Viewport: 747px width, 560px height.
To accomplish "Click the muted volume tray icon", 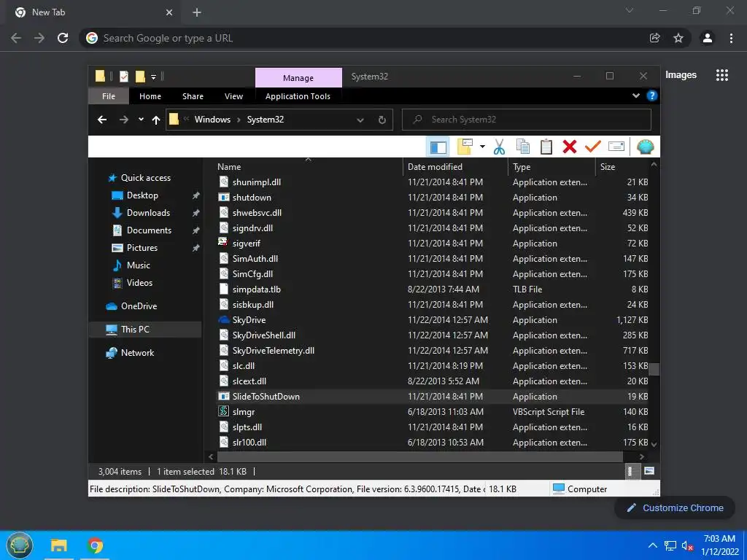I will click(x=687, y=545).
